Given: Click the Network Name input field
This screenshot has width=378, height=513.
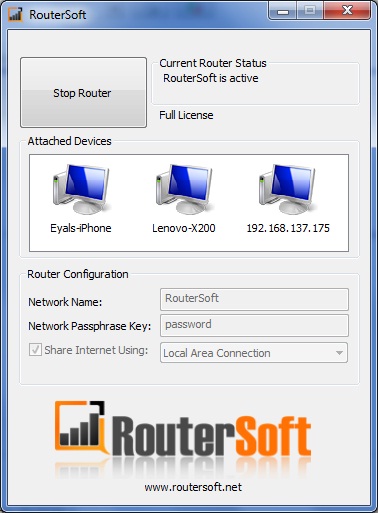Looking at the screenshot, I should click(x=254, y=299).
